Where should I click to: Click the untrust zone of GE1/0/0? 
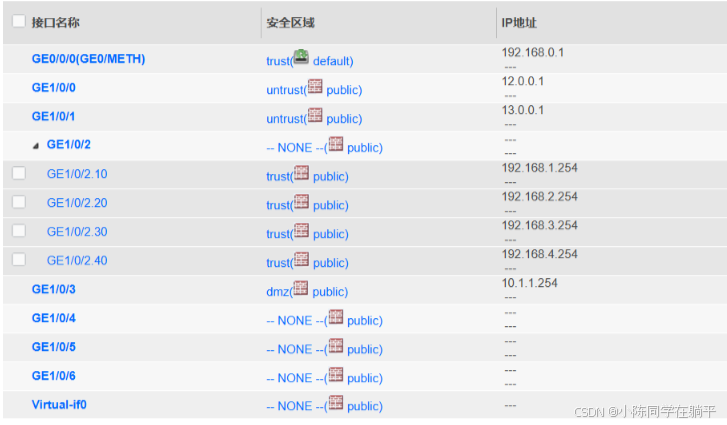(285, 90)
